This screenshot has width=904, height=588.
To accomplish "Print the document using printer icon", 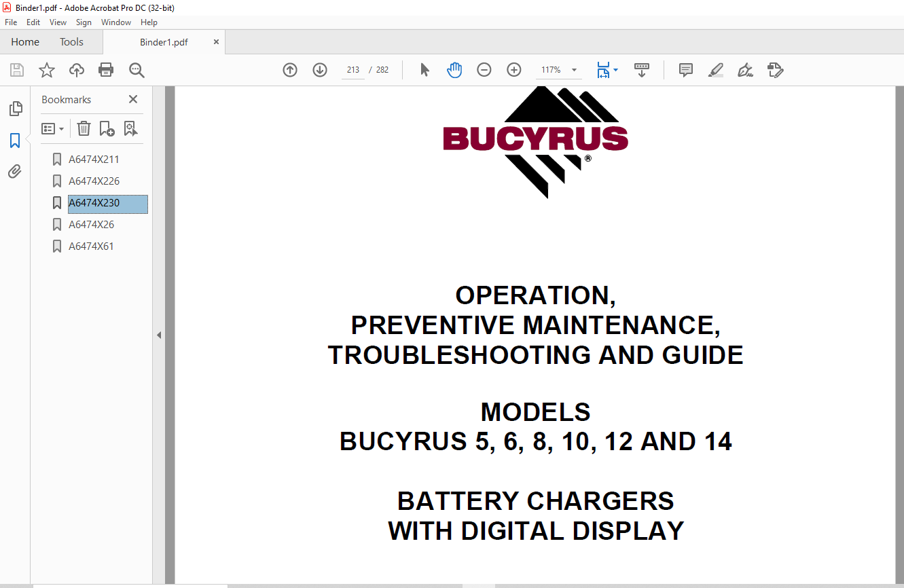I will point(106,70).
